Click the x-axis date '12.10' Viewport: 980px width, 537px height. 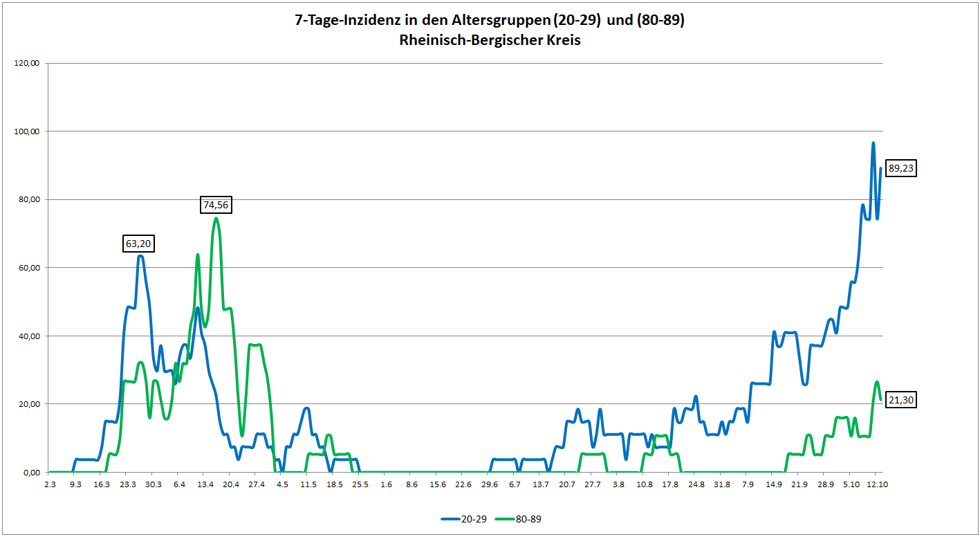[878, 484]
